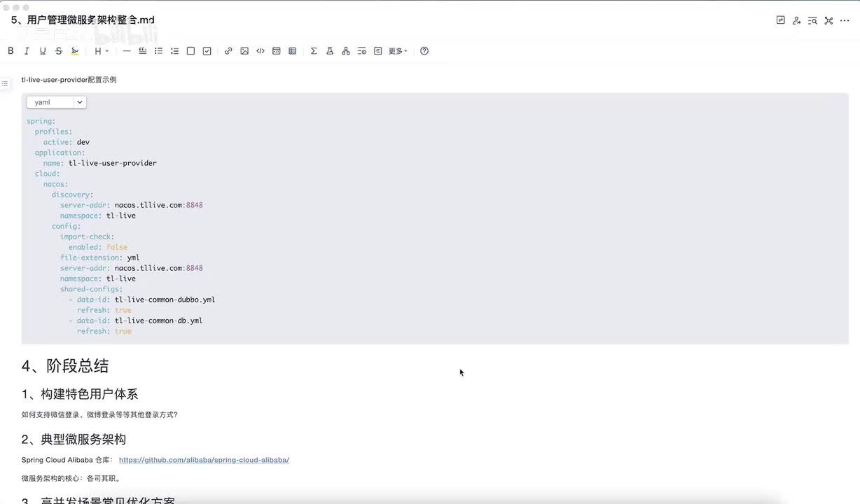
Task: Click the 'application:' code line
Action: pos(60,153)
